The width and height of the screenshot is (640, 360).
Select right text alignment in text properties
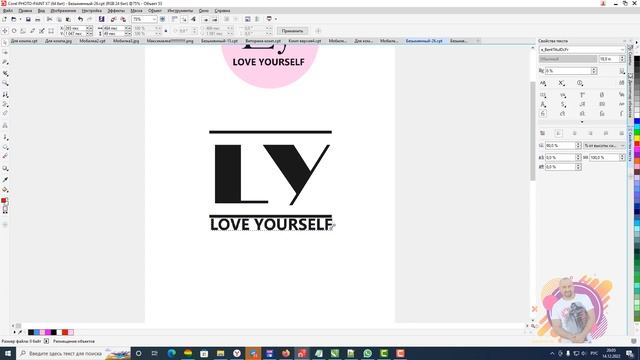[x=590, y=133]
